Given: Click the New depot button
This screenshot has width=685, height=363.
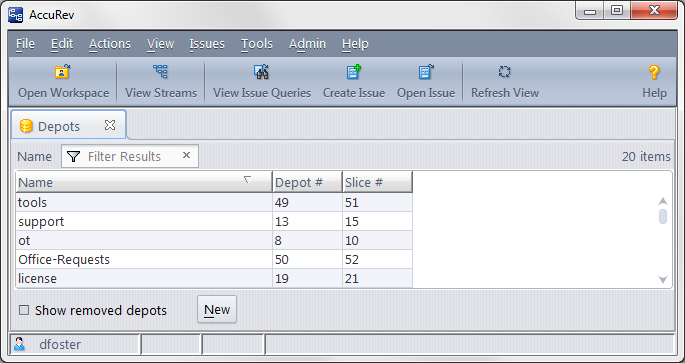Looking at the screenshot, I should pos(217,309).
